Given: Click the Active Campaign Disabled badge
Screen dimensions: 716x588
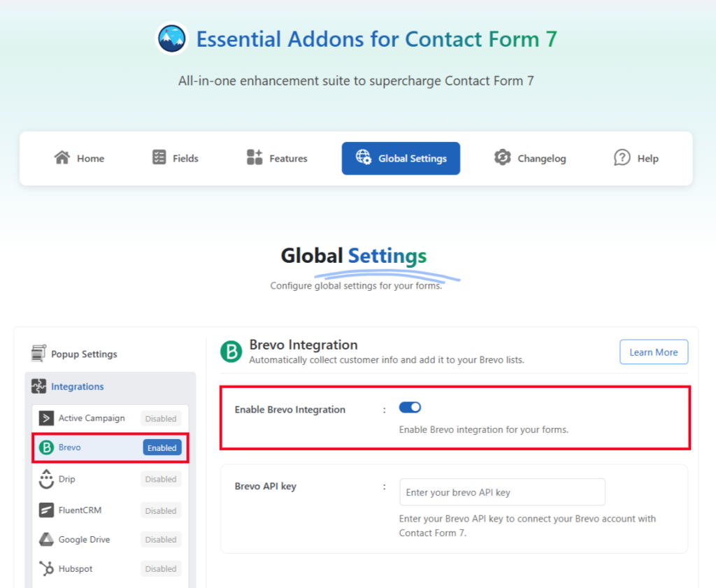Looking at the screenshot, I should (161, 419).
